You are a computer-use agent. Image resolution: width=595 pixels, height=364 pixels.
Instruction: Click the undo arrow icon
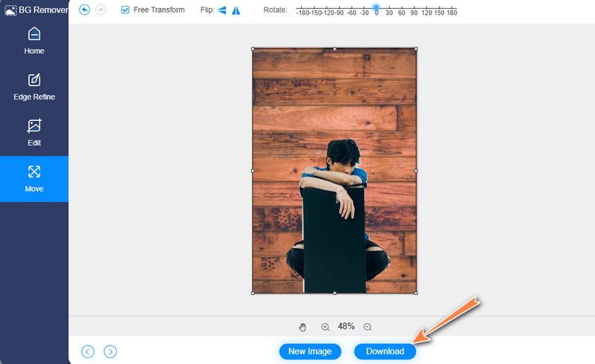[84, 10]
